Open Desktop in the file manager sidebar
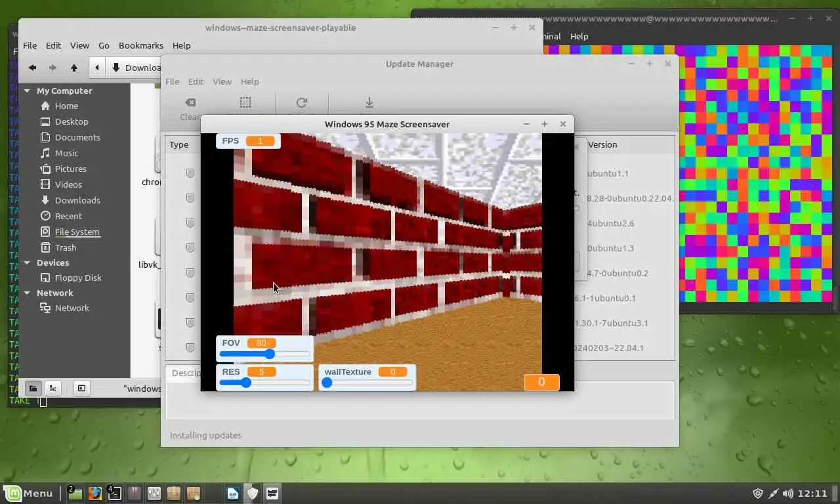840x504 pixels. [72, 121]
